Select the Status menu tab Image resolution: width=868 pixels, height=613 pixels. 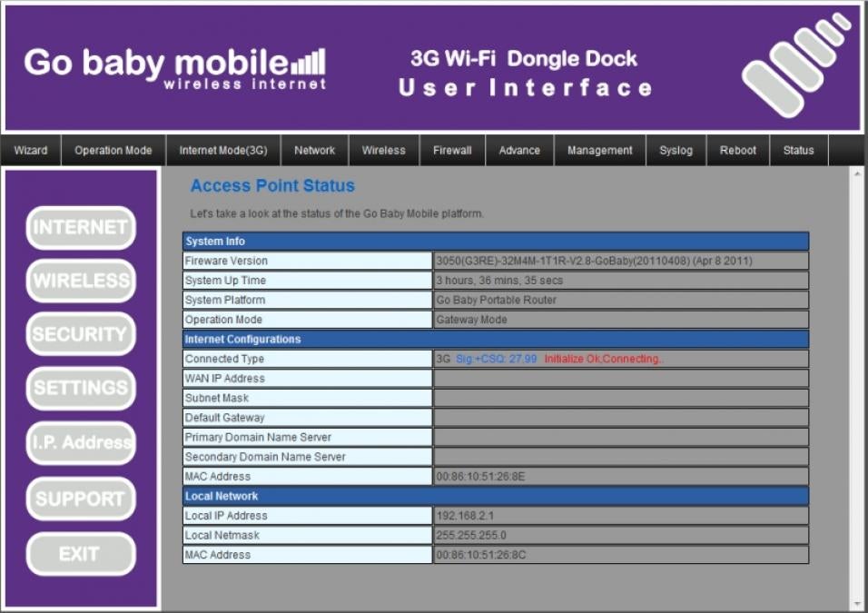point(799,151)
